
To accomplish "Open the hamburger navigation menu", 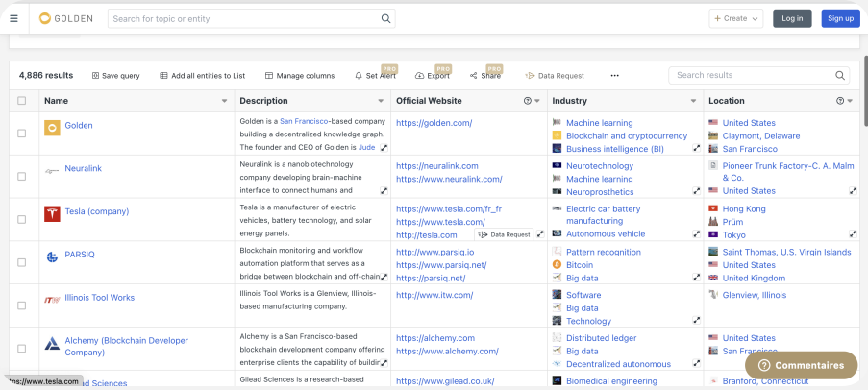I will 13,18.
